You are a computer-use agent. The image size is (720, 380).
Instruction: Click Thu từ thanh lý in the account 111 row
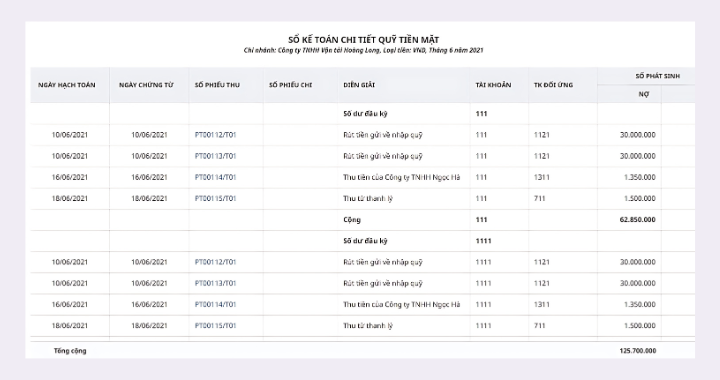[x=368, y=199]
